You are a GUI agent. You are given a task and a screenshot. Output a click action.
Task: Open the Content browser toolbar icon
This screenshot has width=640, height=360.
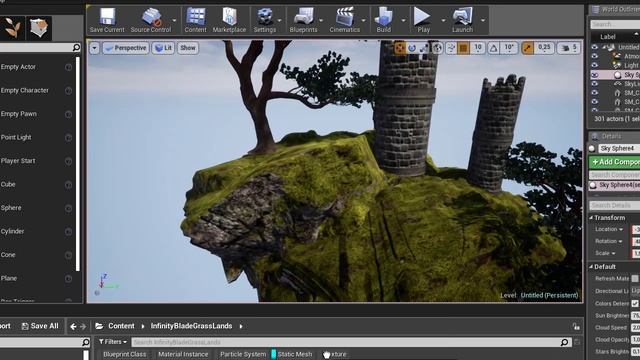coord(196,20)
